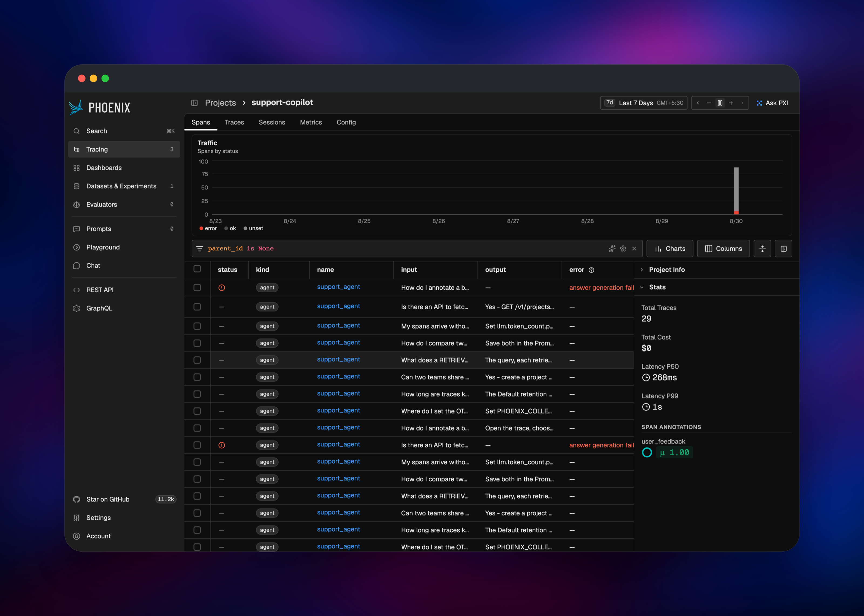The height and width of the screenshot is (616, 864).
Task: Click the 'name' column header
Action: point(325,270)
